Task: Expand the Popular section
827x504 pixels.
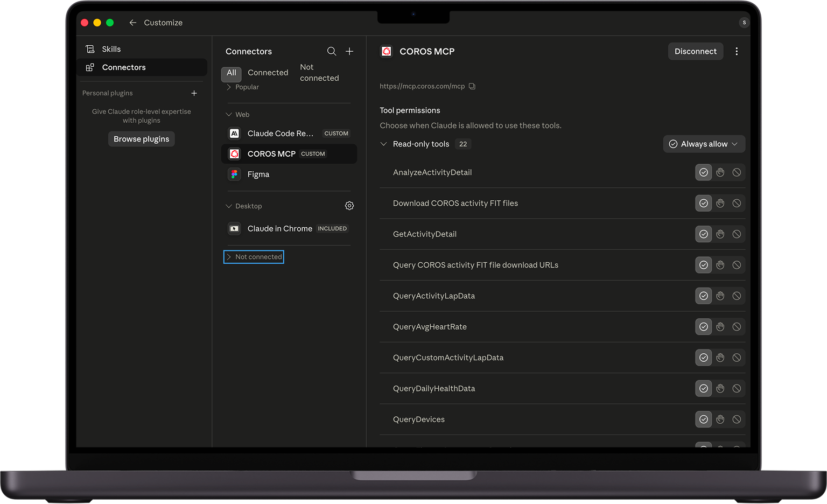Action: tap(243, 87)
